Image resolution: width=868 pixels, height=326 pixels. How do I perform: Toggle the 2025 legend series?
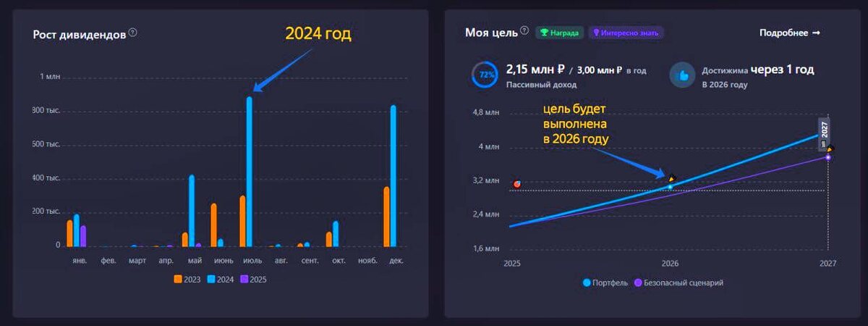(x=254, y=279)
